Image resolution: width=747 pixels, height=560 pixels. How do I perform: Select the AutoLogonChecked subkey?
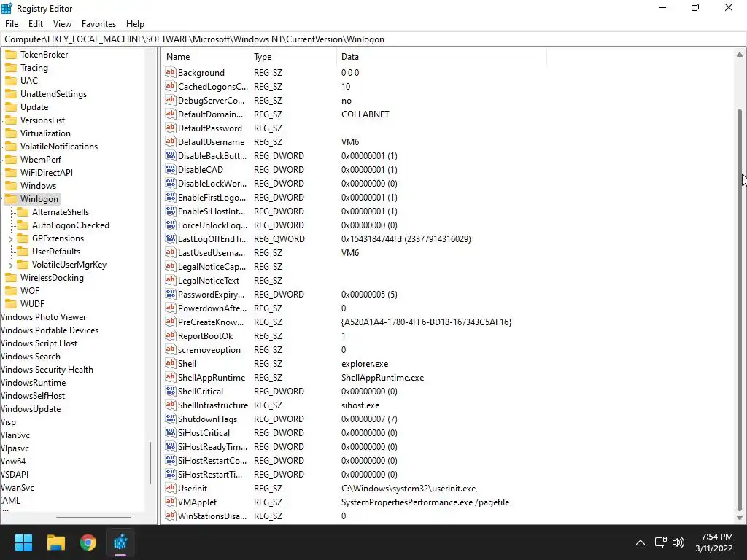(71, 225)
